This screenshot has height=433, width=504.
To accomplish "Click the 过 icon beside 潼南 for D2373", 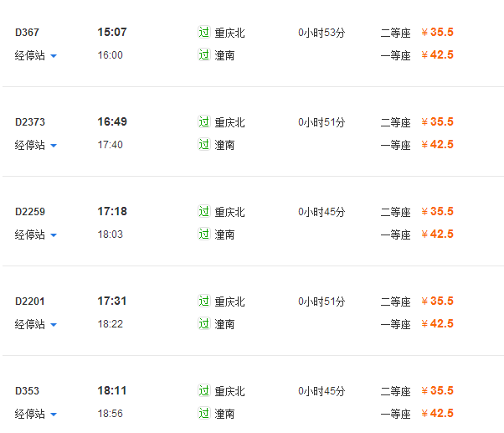I will coord(203,145).
